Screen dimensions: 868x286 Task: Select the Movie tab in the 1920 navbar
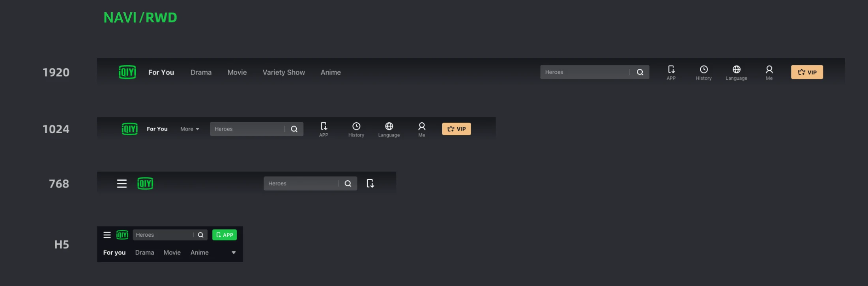(x=237, y=72)
